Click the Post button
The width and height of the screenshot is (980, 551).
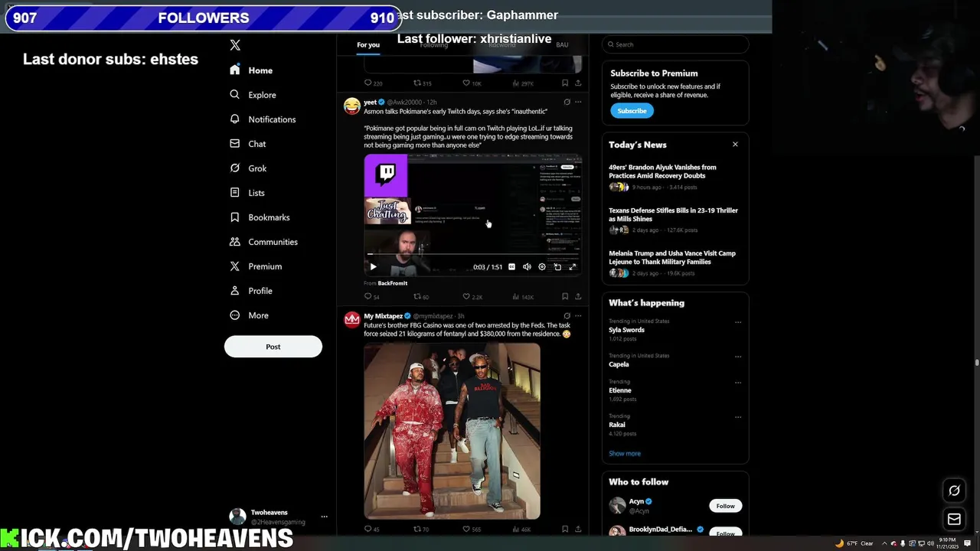coord(273,347)
